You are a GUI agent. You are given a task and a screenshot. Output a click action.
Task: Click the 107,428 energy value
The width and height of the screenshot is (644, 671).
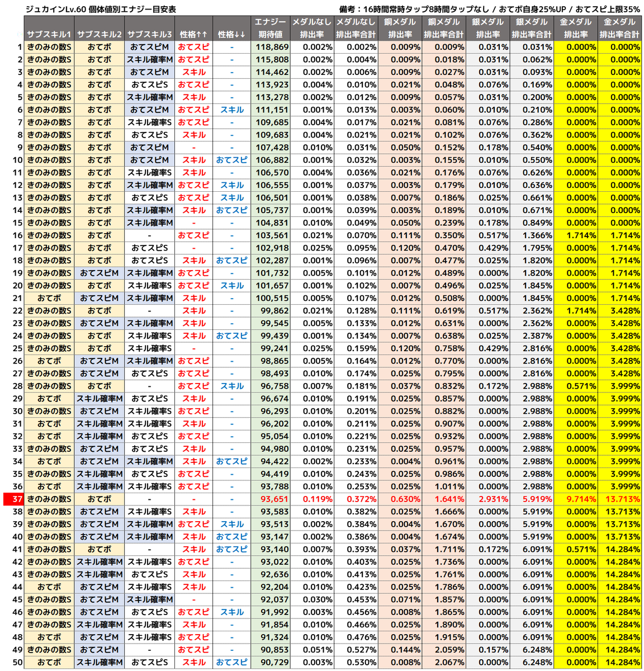tap(271, 148)
